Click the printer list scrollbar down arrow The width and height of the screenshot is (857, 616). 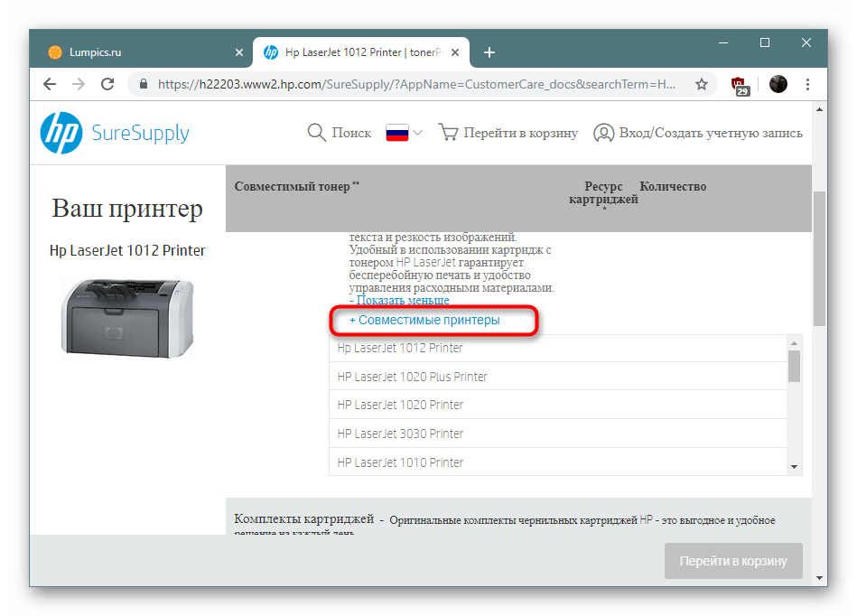(794, 467)
